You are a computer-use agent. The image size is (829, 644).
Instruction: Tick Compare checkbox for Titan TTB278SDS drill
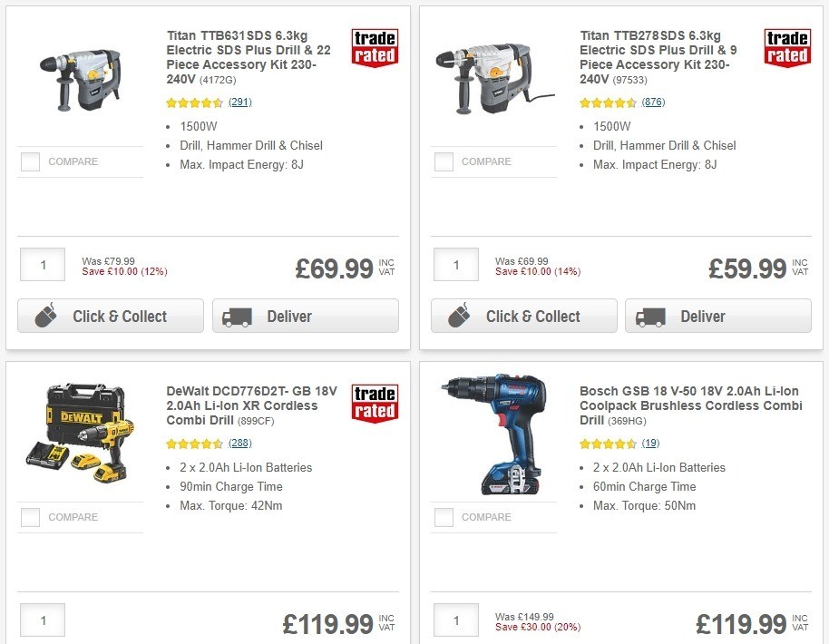444,162
